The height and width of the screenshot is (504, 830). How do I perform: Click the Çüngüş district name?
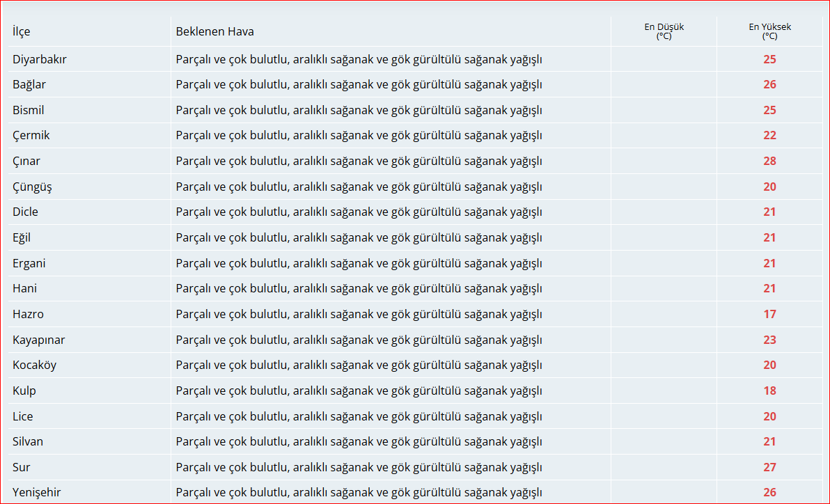(x=32, y=187)
